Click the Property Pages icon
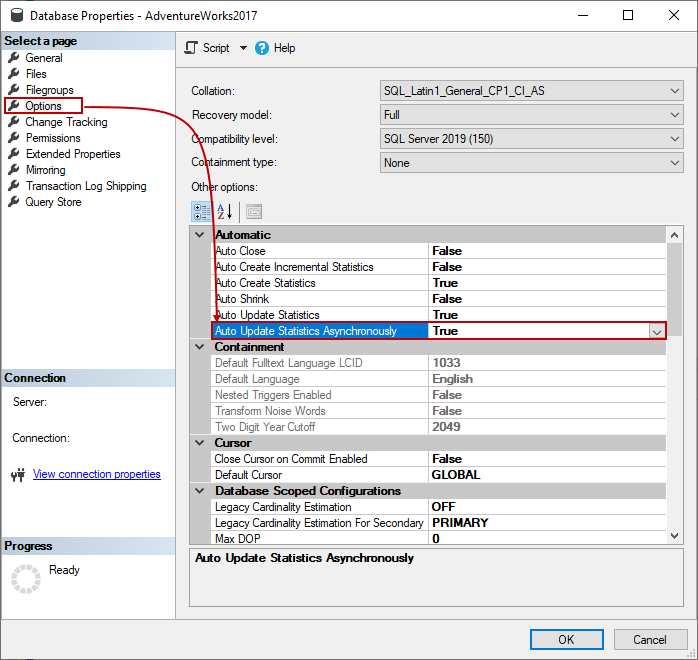Viewport: 698px width, 660px height. pyautogui.click(x=254, y=212)
